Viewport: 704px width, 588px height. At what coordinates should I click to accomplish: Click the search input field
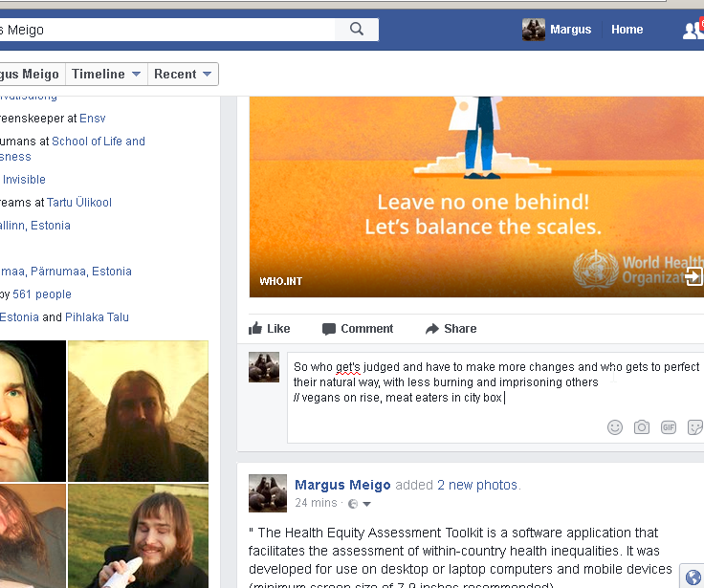tap(167, 30)
